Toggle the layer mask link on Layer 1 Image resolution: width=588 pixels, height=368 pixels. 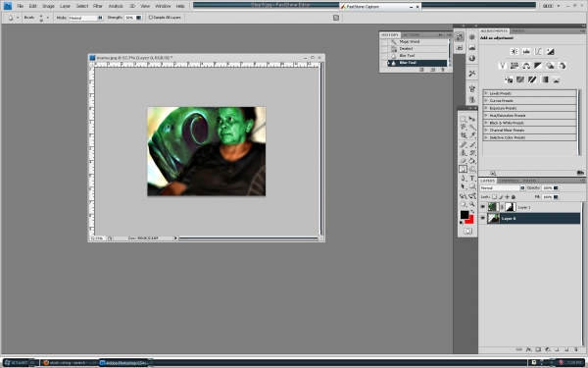click(502, 207)
